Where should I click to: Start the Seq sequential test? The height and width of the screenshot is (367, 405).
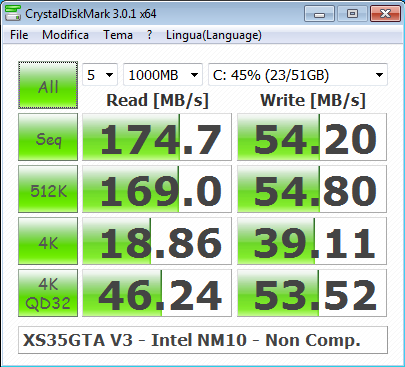point(48,137)
